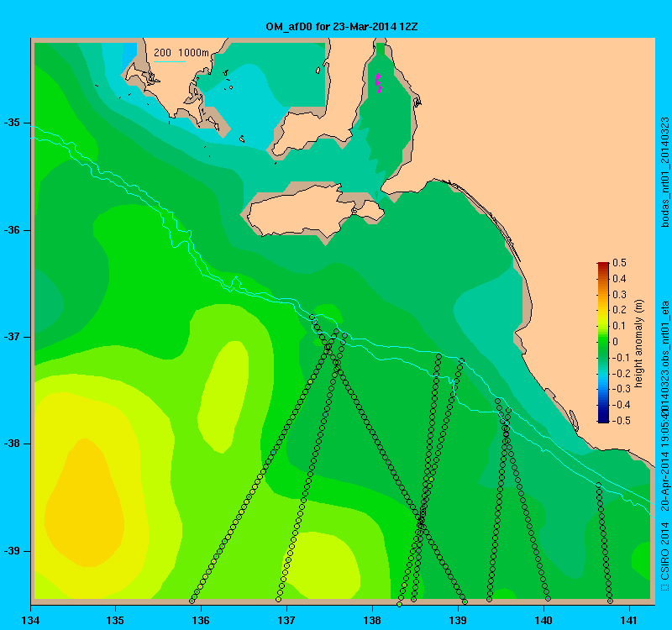Click the color bar legend gradient
Viewport: 672px width, 630px height.
pos(603,343)
